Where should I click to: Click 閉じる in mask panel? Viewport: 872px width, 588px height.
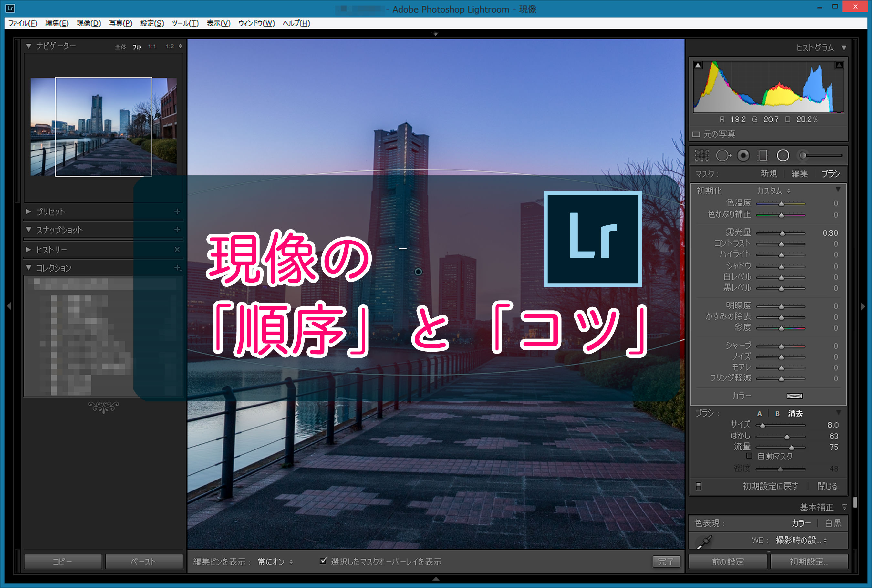(x=827, y=486)
